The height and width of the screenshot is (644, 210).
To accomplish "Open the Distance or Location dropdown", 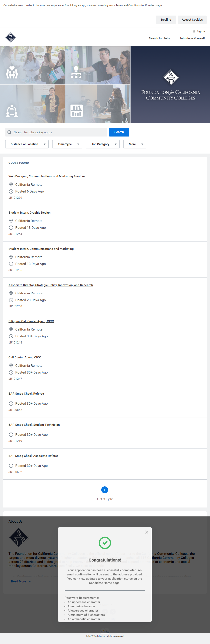I will 27,144.
